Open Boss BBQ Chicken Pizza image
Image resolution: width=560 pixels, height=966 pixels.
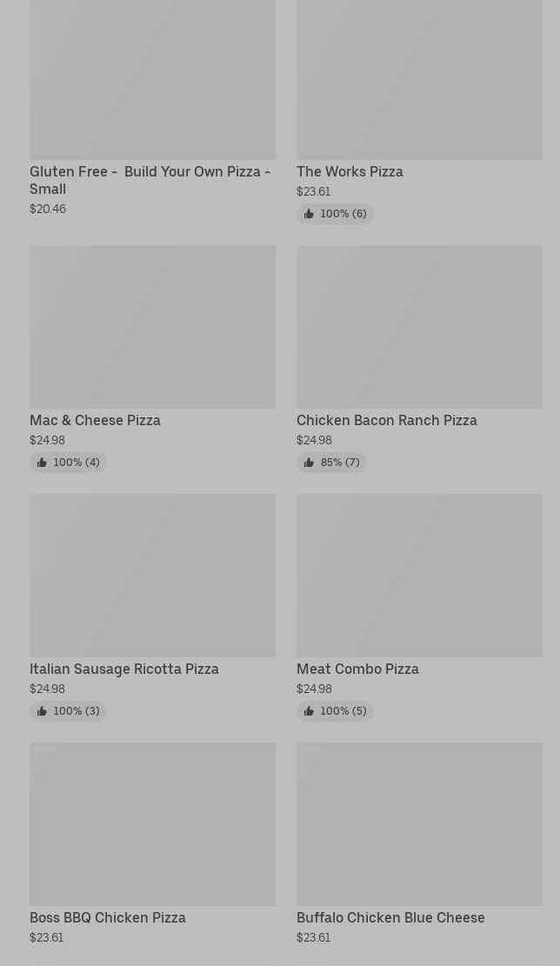click(153, 823)
